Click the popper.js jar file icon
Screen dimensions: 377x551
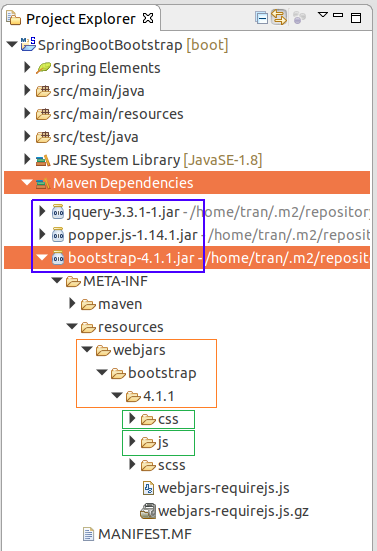[x=58, y=235]
